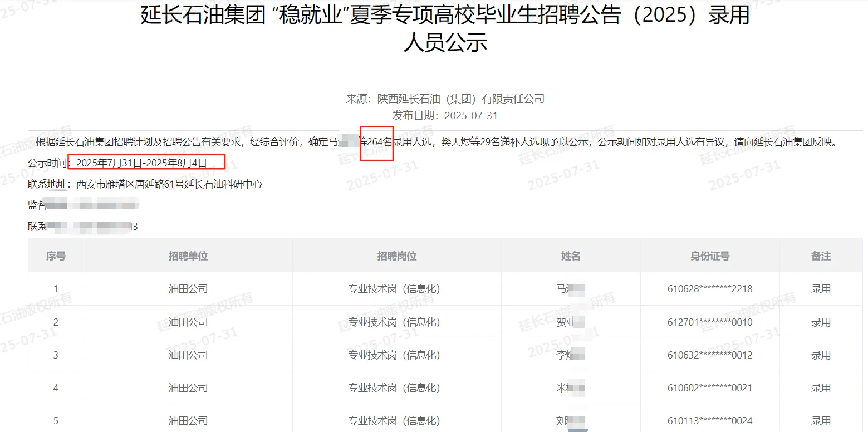Click serial number 5 cell
The width and height of the screenshot is (868, 432).
pyautogui.click(x=56, y=420)
